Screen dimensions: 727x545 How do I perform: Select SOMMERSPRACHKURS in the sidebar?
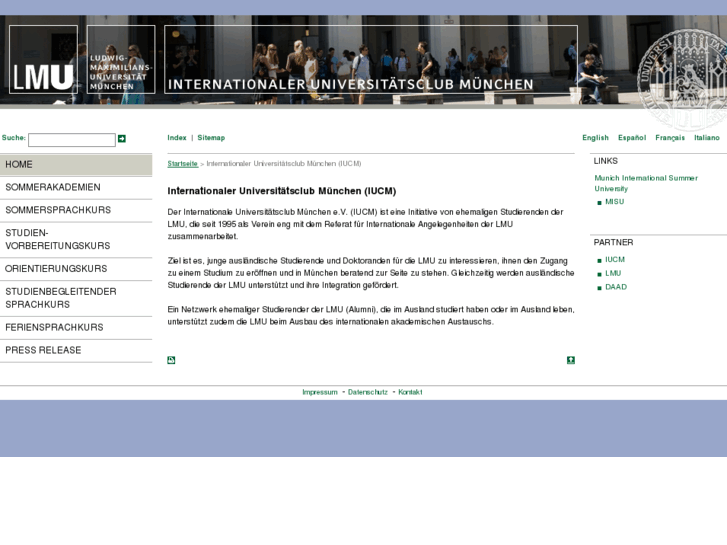[x=76, y=210]
